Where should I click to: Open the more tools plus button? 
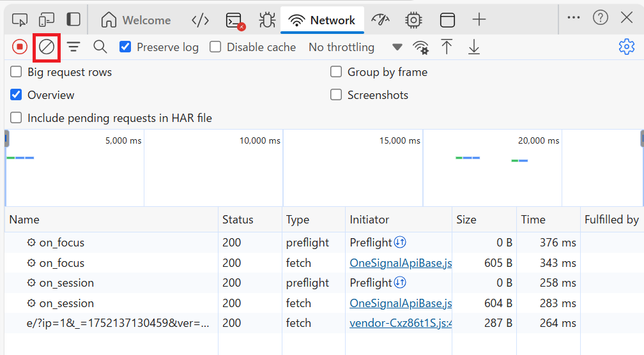[479, 20]
